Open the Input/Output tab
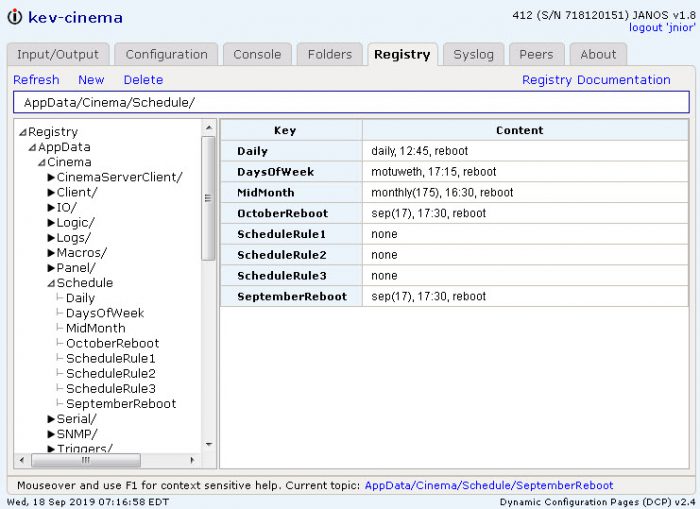Viewport: 700px width, 509px height. [58, 54]
